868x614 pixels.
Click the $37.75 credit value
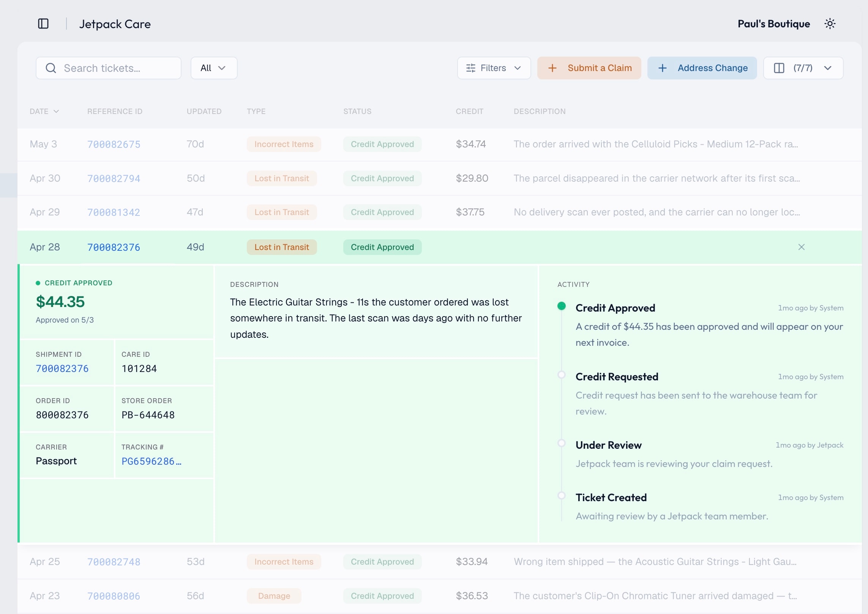coord(470,212)
